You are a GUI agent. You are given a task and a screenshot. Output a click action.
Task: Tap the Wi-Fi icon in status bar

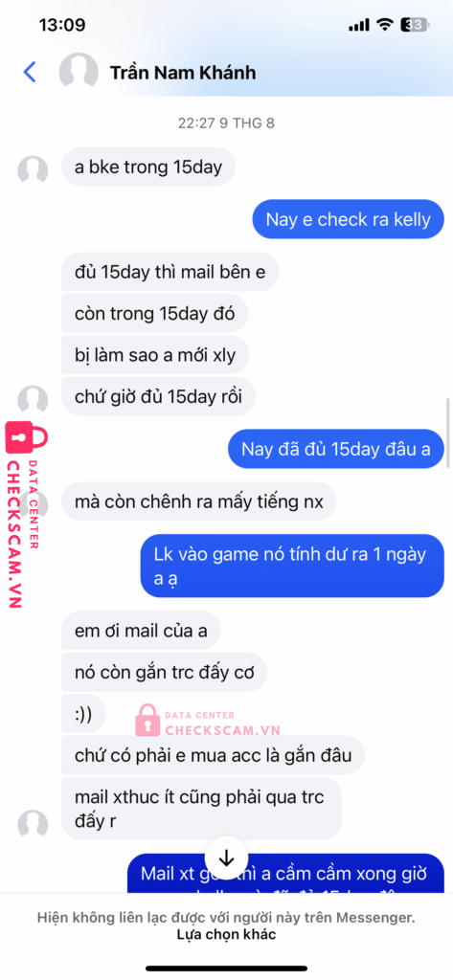[x=385, y=25]
